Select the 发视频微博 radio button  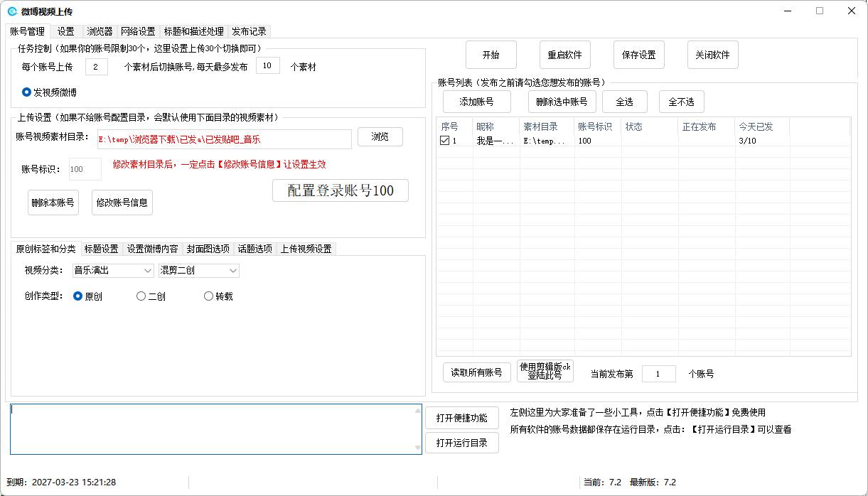click(27, 92)
